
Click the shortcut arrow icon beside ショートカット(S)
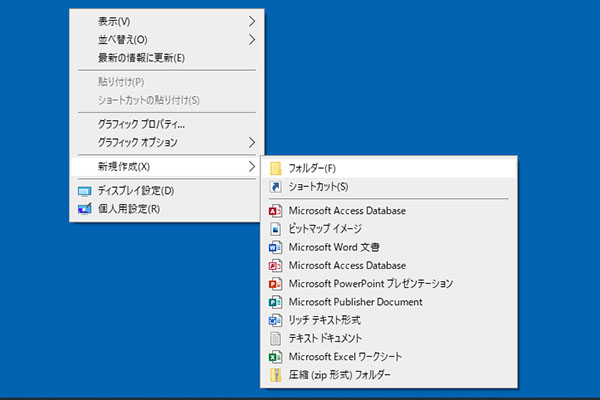(x=276, y=186)
